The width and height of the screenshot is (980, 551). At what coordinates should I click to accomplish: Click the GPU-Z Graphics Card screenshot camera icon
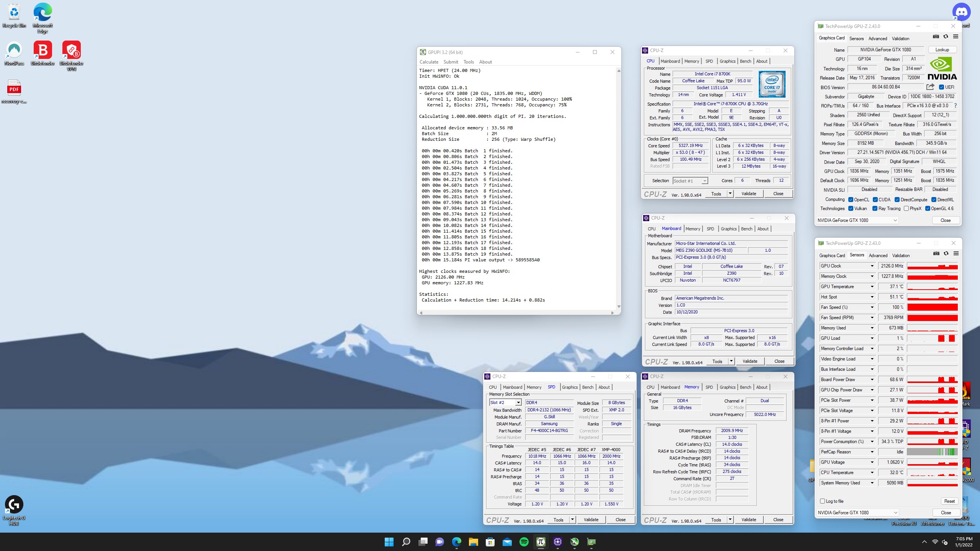[936, 37]
